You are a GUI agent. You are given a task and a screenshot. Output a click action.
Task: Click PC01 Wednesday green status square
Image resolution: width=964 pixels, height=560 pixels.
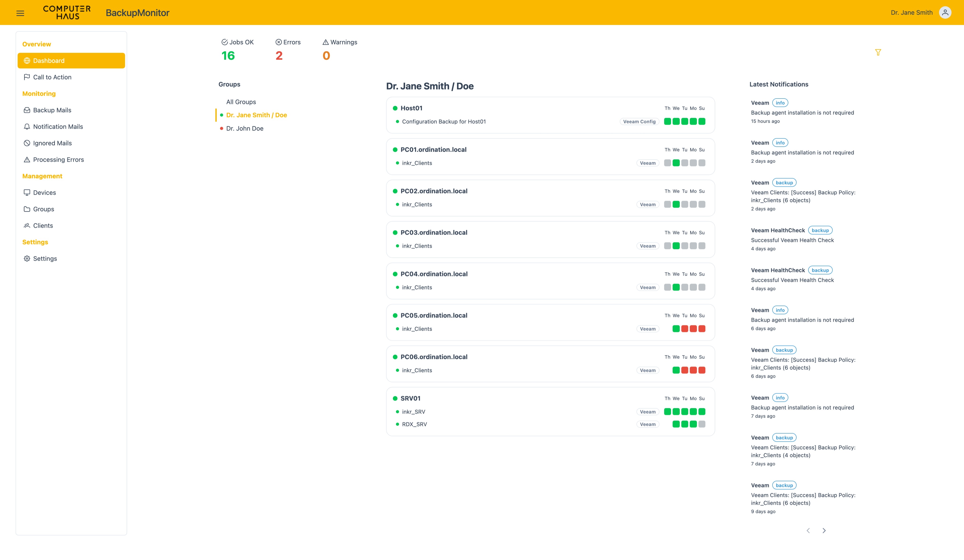pos(676,163)
